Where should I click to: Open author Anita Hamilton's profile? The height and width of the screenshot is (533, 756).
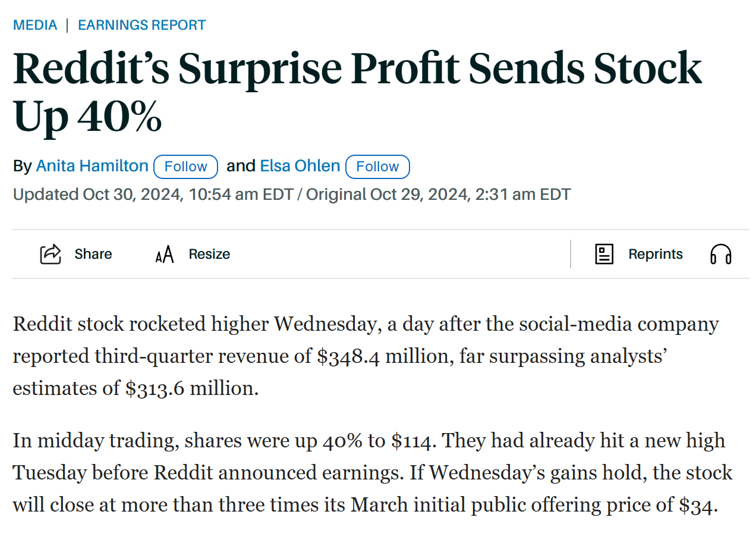pyautogui.click(x=92, y=166)
